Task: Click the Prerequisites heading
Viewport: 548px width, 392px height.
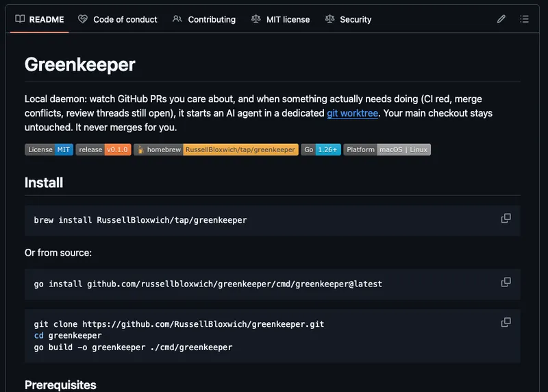Action: click(x=60, y=384)
